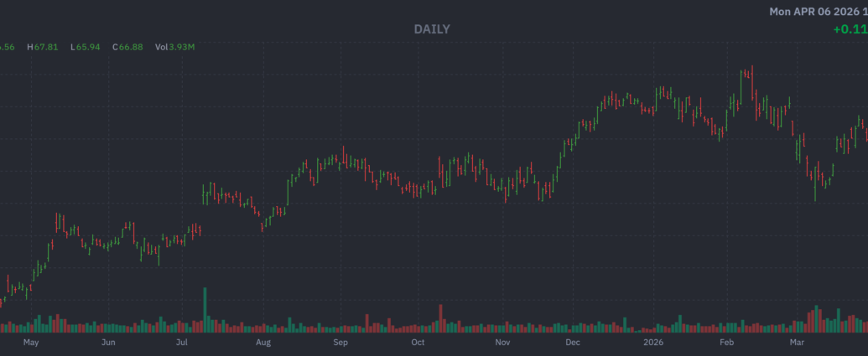Select the Aug label on time axis
The image size is (868, 356).
(263, 343)
